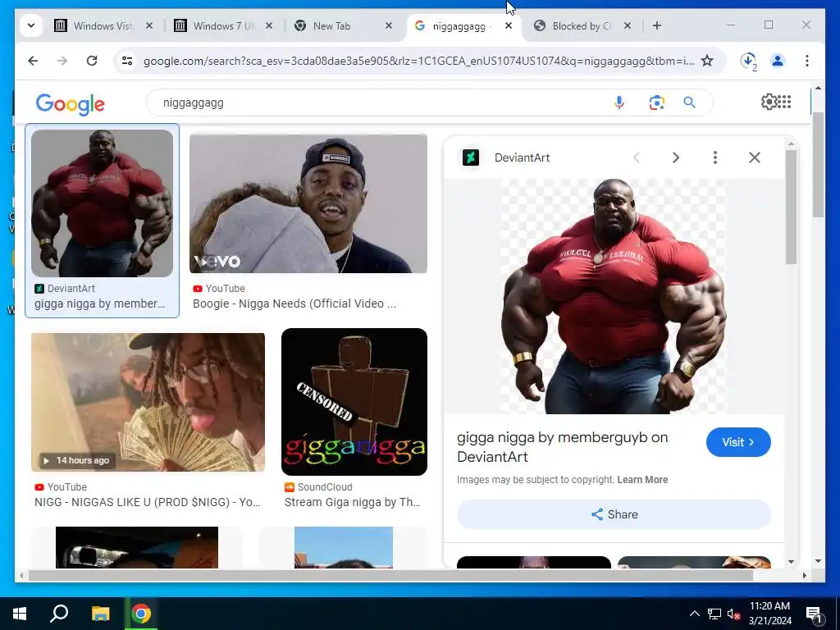Search by image with Google Lens icon
This screenshot has height=630, width=840.
(x=657, y=103)
